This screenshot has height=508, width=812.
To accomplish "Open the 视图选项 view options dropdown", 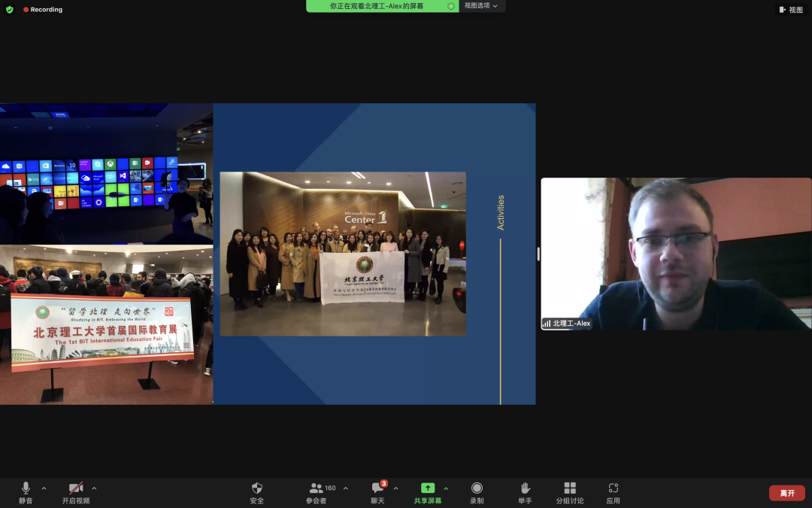I will [x=480, y=6].
